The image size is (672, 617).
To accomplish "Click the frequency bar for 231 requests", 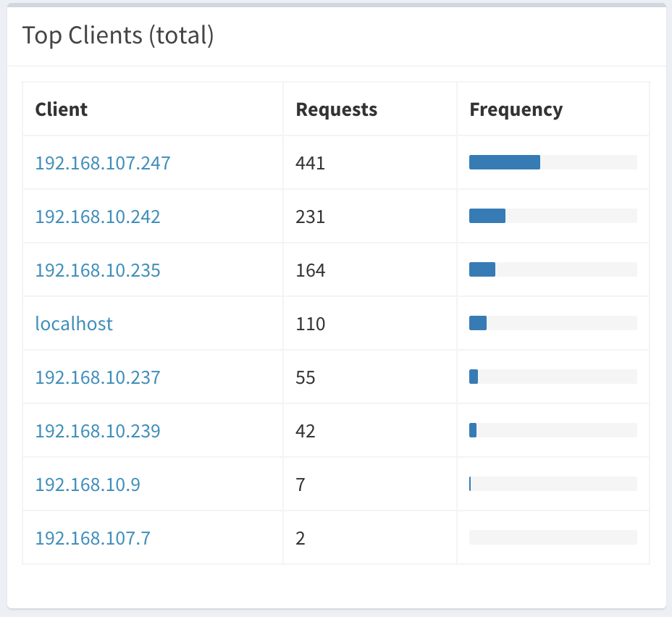I will point(553,216).
